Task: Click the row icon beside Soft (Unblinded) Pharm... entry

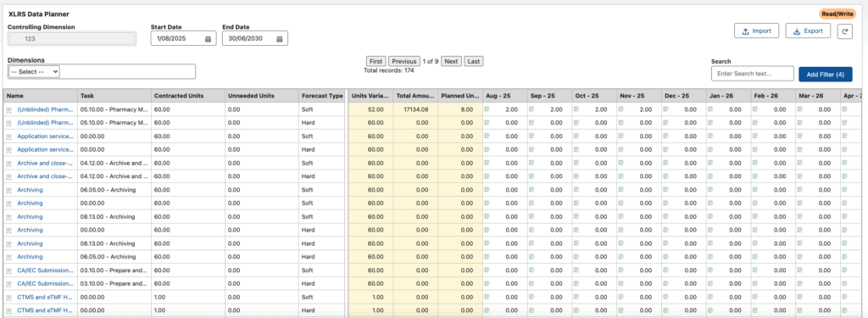Action: point(8,109)
